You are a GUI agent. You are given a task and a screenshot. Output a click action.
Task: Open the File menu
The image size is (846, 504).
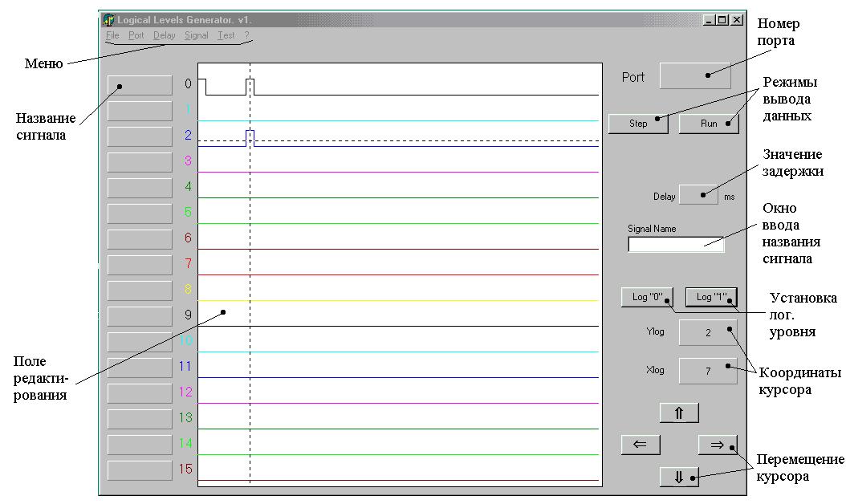(112, 35)
